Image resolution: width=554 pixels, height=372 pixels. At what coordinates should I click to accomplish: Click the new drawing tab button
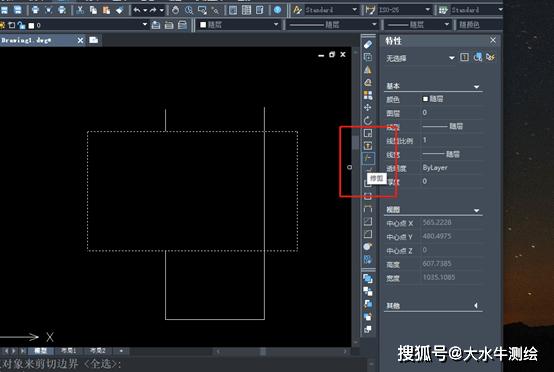point(94,40)
